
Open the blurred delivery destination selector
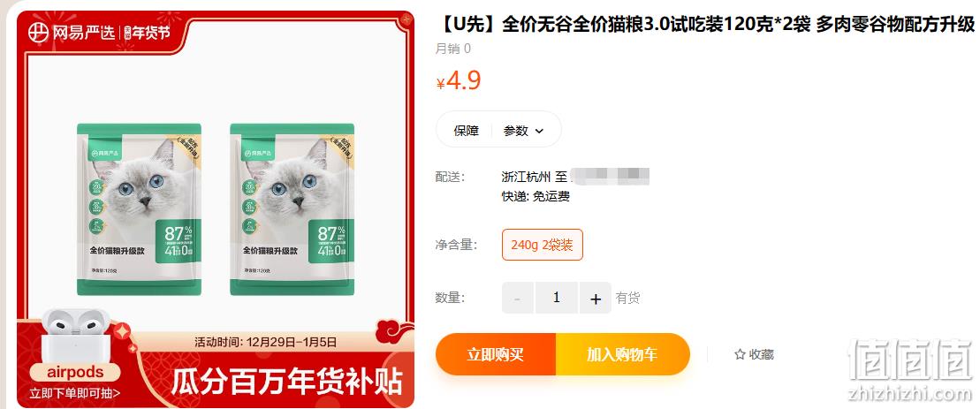610,177
